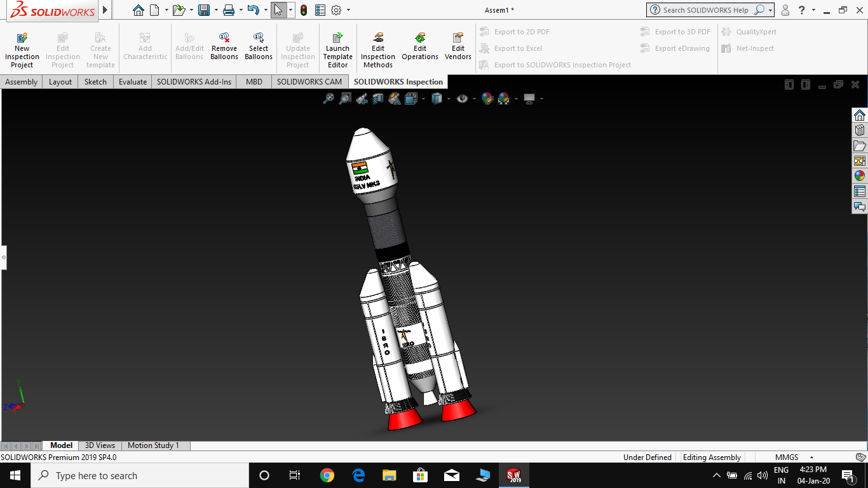Open Display Style dropdown

pyautogui.click(x=449, y=98)
